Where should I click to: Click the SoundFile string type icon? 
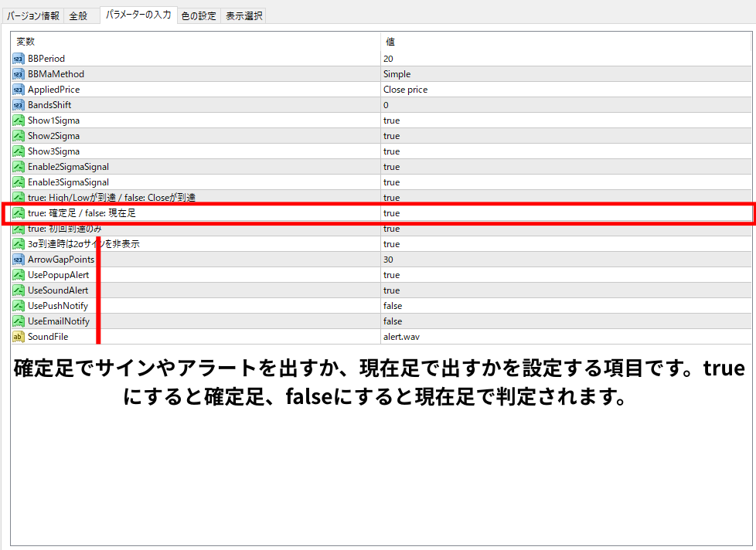pyautogui.click(x=19, y=337)
